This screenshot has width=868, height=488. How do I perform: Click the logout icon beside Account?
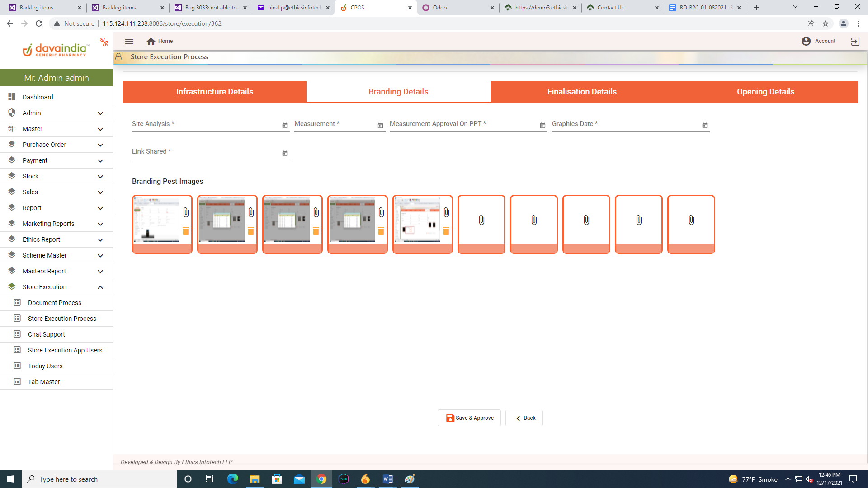click(x=855, y=41)
